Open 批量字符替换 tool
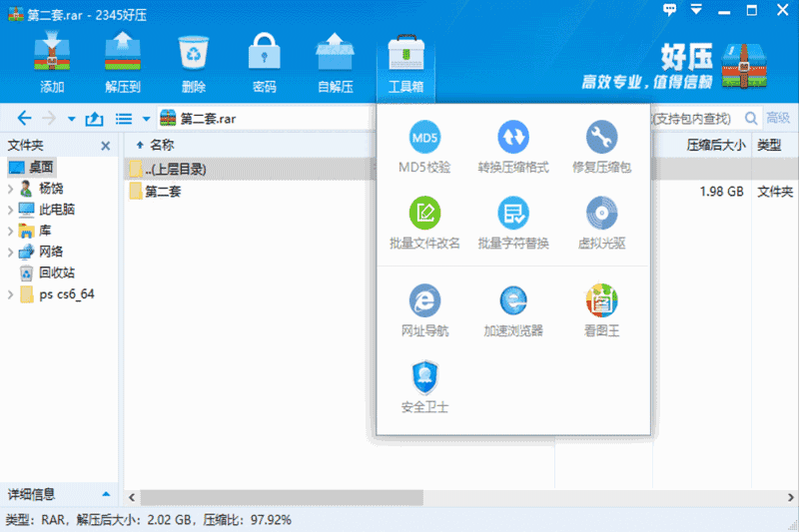This screenshot has height=532, width=799. click(x=513, y=223)
